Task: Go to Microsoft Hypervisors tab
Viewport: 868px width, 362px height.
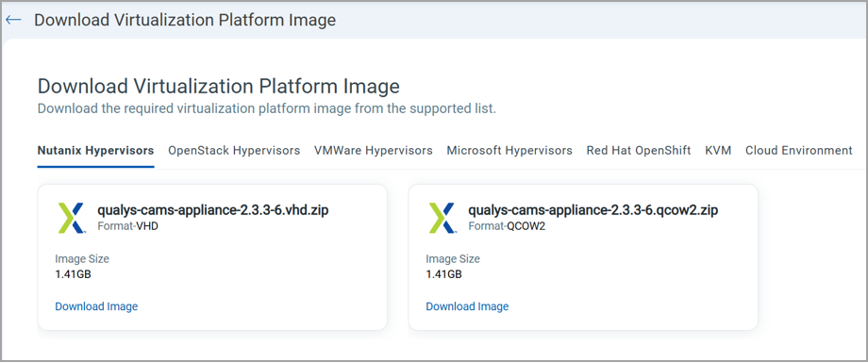Action: tap(509, 151)
